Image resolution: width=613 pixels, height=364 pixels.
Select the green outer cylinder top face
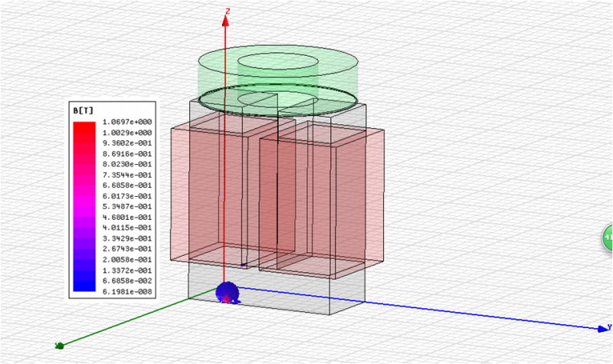pyautogui.click(x=278, y=61)
